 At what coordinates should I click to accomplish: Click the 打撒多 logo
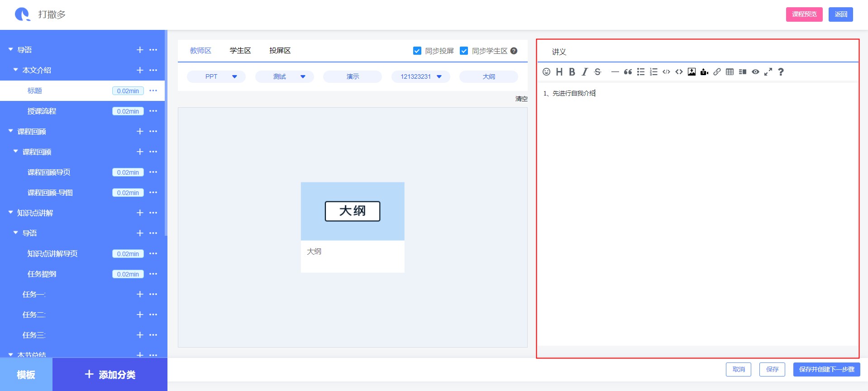22,14
